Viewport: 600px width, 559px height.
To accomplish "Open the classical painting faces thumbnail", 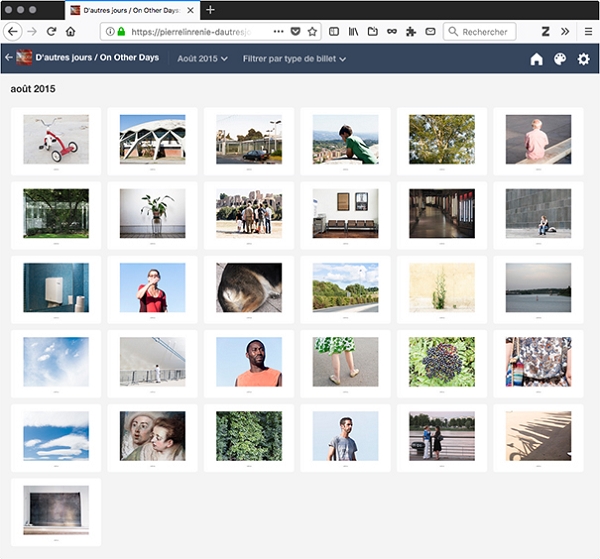I will point(152,435).
